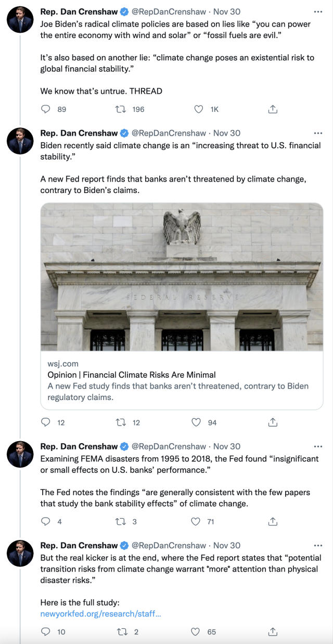
Task: Share the first tweet in thread
Action: pos(273,109)
